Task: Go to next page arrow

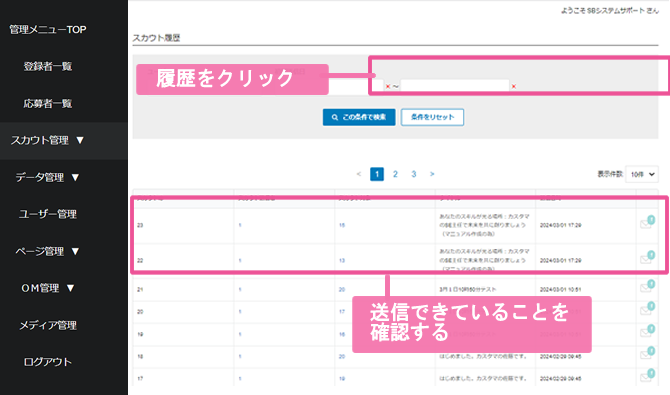Action: click(432, 174)
